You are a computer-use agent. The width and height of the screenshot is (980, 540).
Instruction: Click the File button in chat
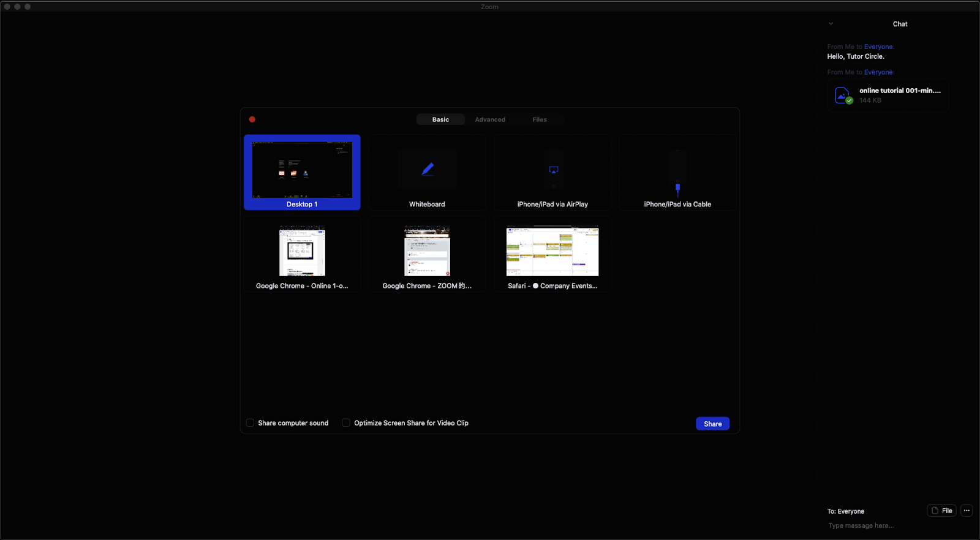tap(942, 511)
